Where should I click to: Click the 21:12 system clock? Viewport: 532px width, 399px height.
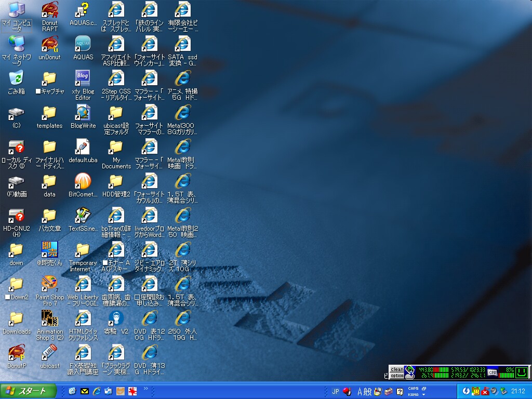click(x=518, y=391)
